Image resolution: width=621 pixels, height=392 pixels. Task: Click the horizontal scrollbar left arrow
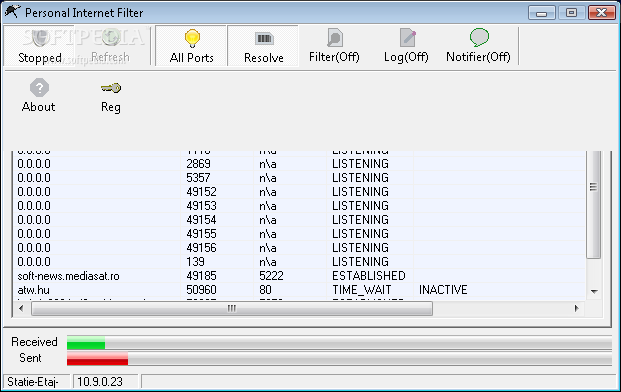pyautogui.click(x=21, y=308)
